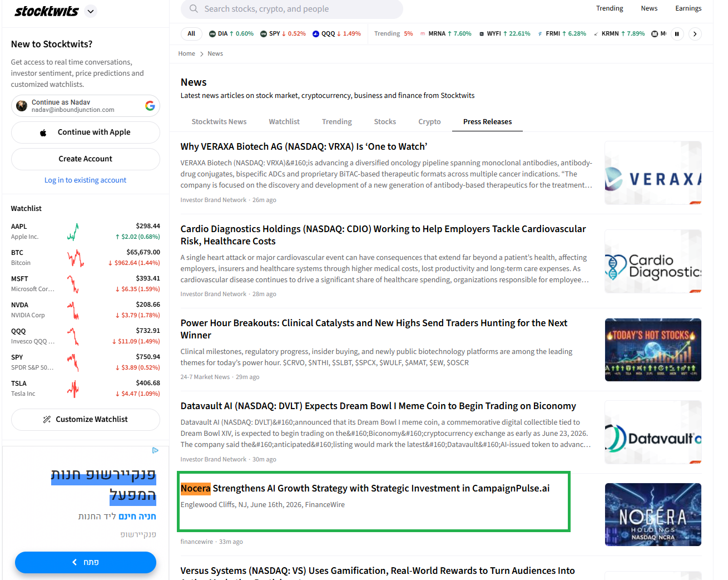Open BTC Bitcoin row in Watchlist
The image size is (728, 580).
86,258
